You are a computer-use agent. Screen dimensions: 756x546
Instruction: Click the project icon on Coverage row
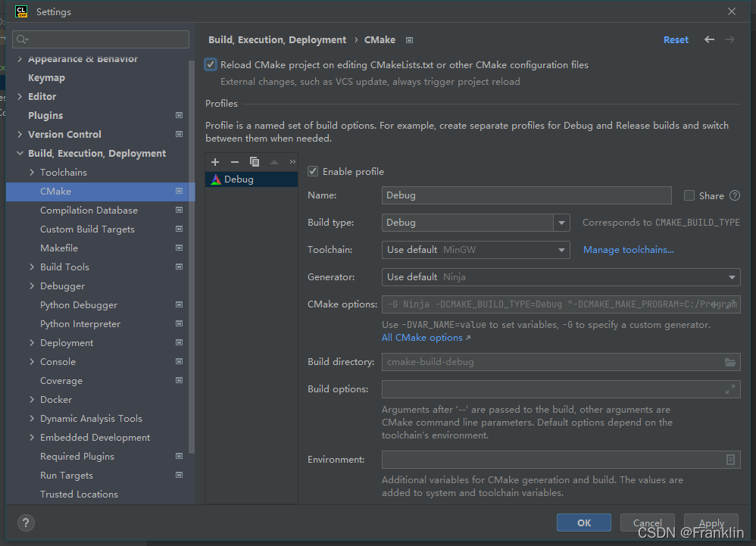pyautogui.click(x=179, y=380)
